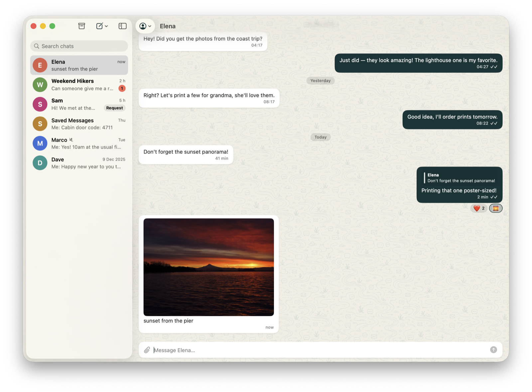Click Sam's pink avatar
The image size is (532, 392).
tap(40, 104)
